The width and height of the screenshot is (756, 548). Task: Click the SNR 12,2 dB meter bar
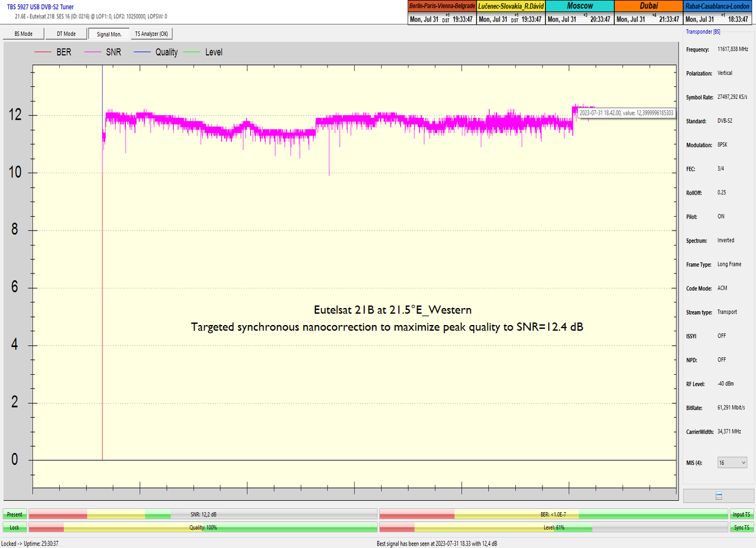pyautogui.click(x=203, y=515)
